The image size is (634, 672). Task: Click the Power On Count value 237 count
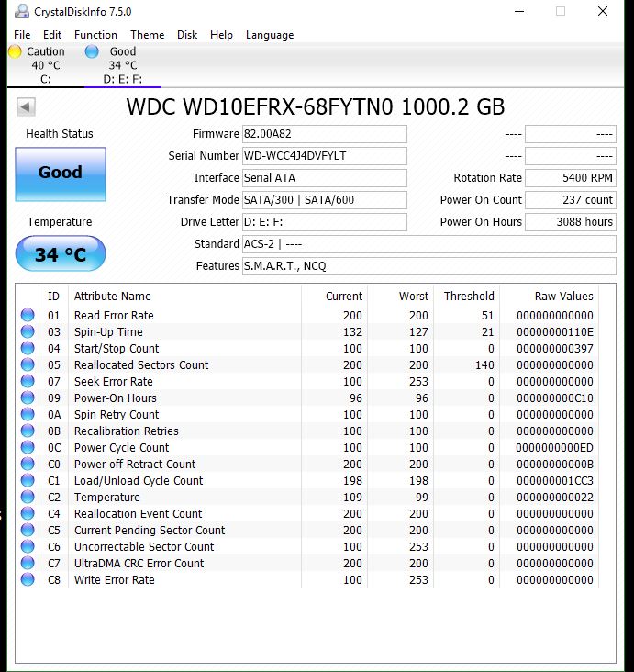pyautogui.click(x=571, y=200)
